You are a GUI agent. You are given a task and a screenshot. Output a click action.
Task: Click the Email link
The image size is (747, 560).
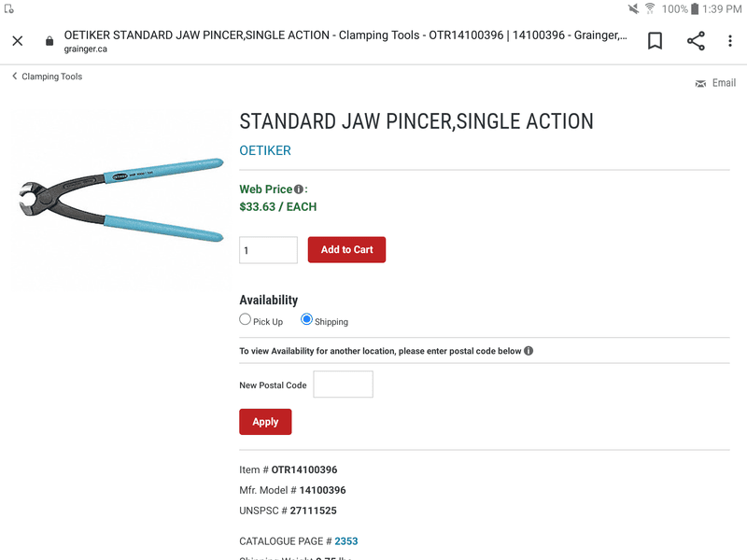[x=725, y=83]
